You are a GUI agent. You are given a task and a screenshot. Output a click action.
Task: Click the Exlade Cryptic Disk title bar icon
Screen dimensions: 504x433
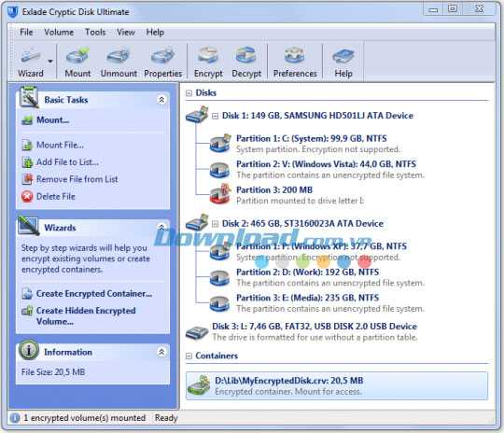tap(12, 12)
